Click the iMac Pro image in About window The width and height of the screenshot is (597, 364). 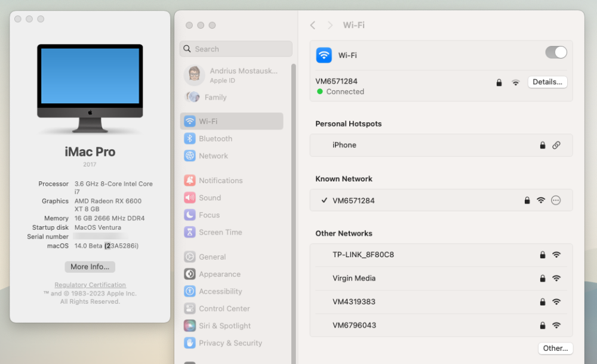[90, 88]
